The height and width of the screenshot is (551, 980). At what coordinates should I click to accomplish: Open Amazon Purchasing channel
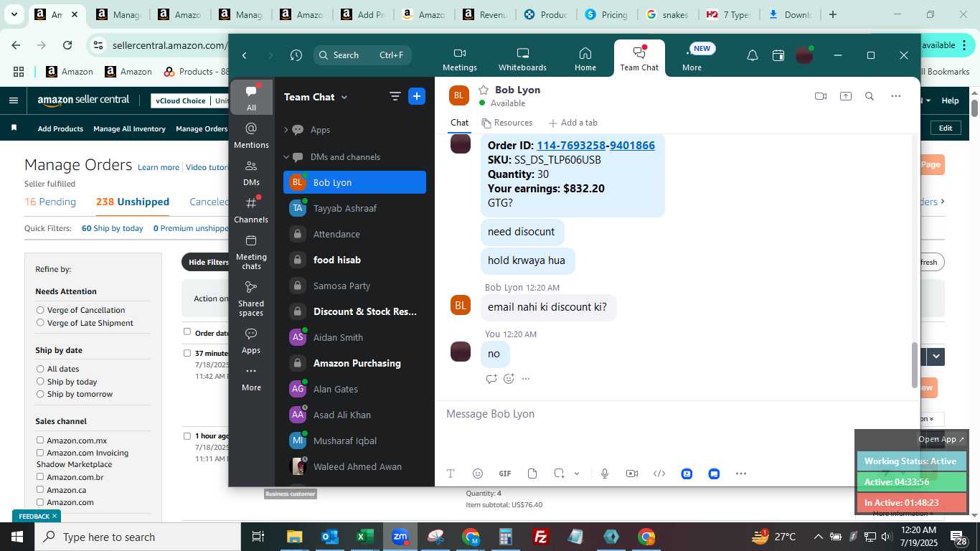pos(354,363)
